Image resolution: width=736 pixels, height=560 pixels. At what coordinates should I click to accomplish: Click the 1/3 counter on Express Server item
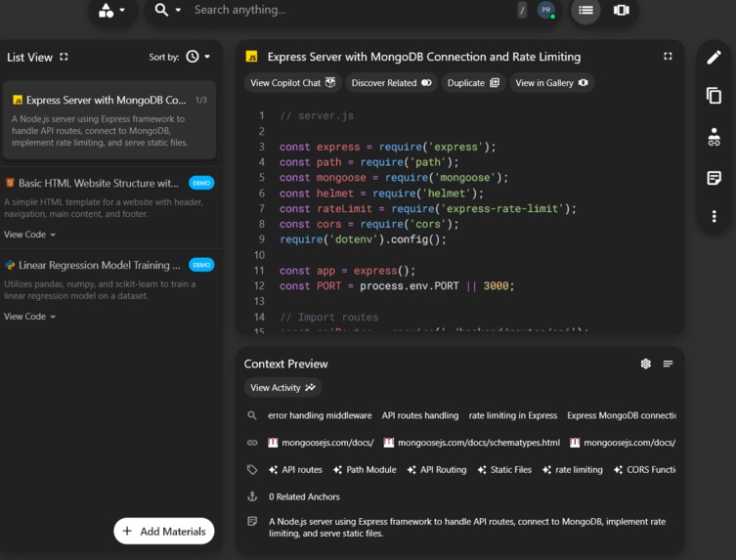[201, 100]
